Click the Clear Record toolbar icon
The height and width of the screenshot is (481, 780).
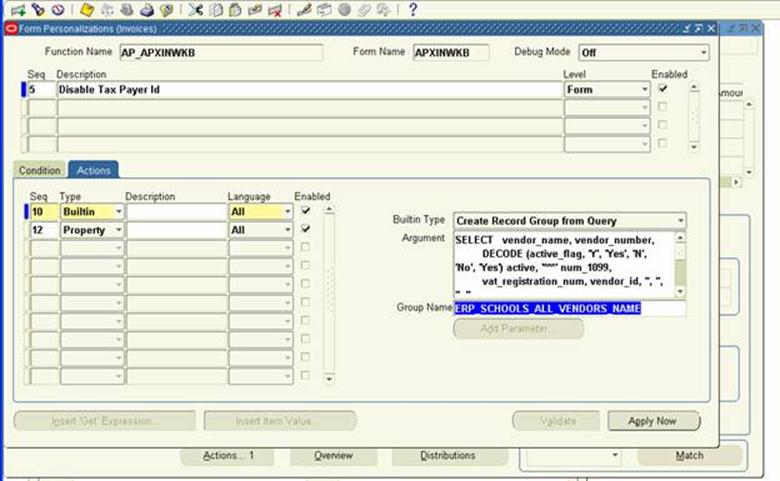pos(255,9)
